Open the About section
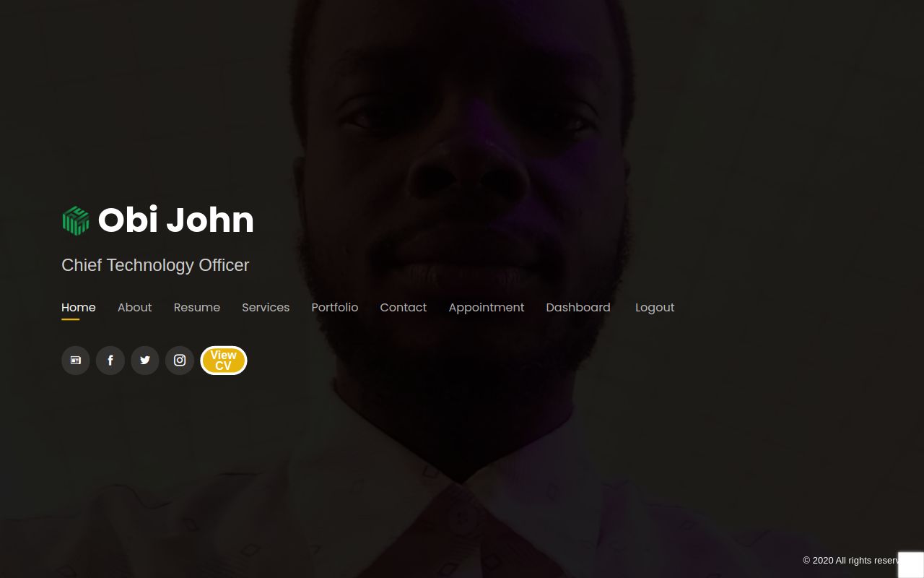 pyautogui.click(x=135, y=307)
